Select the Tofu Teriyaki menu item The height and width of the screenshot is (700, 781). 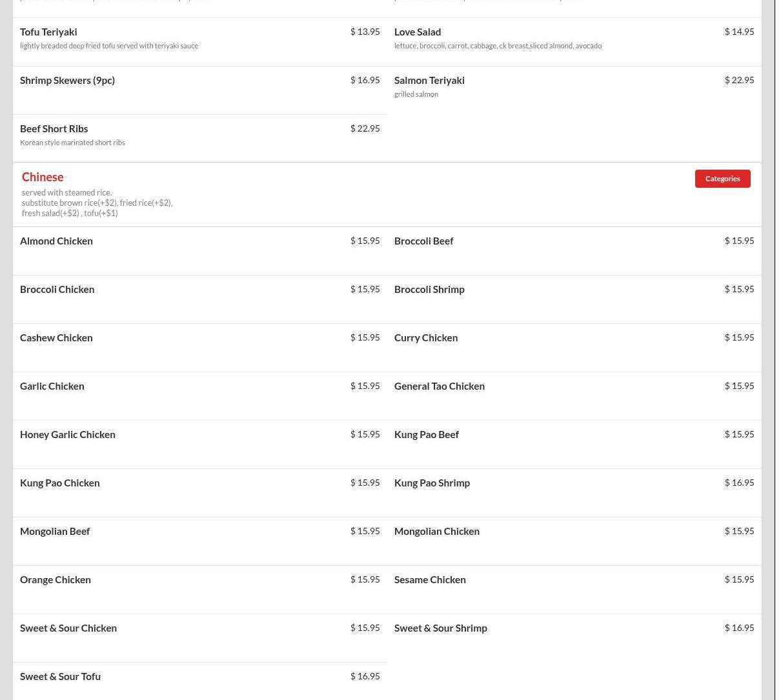[48, 32]
